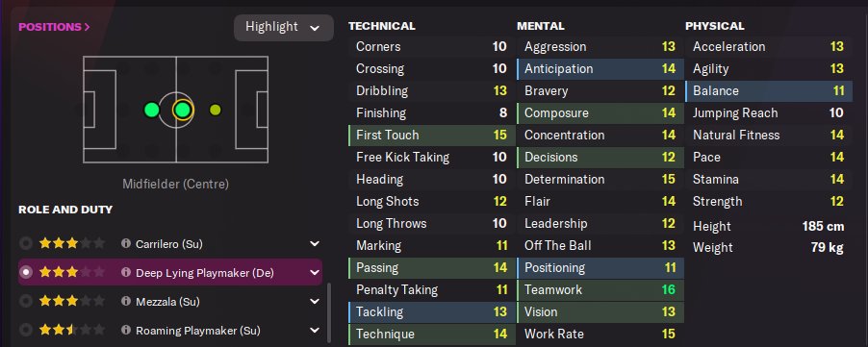The height and width of the screenshot is (347, 868).
Task: Click info icon beside Mezzala (Su)
Action: [126, 301]
